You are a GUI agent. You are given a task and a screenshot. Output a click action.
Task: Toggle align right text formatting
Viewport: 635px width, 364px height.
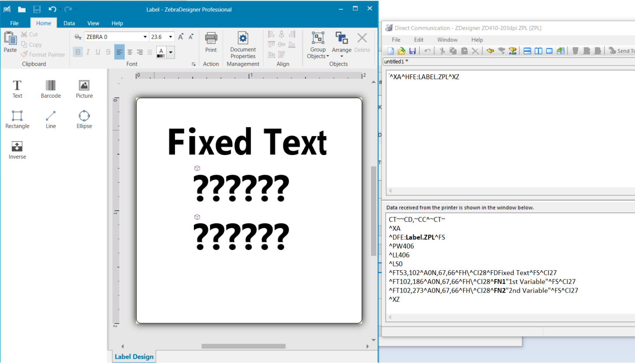click(x=140, y=52)
